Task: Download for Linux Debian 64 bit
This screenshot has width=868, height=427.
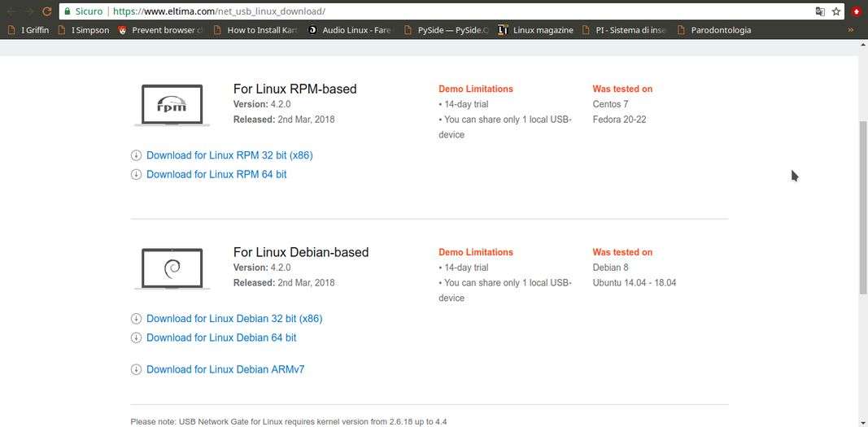Action: tap(221, 338)
